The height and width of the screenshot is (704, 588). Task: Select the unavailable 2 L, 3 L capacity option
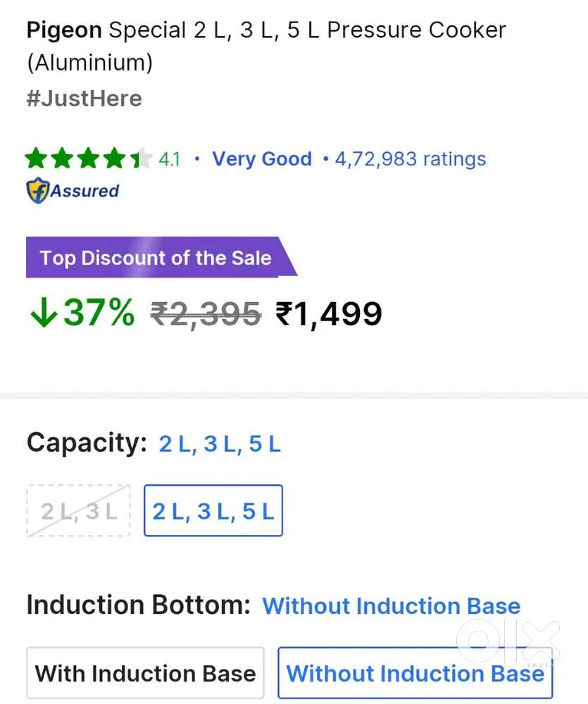point(79,511)
